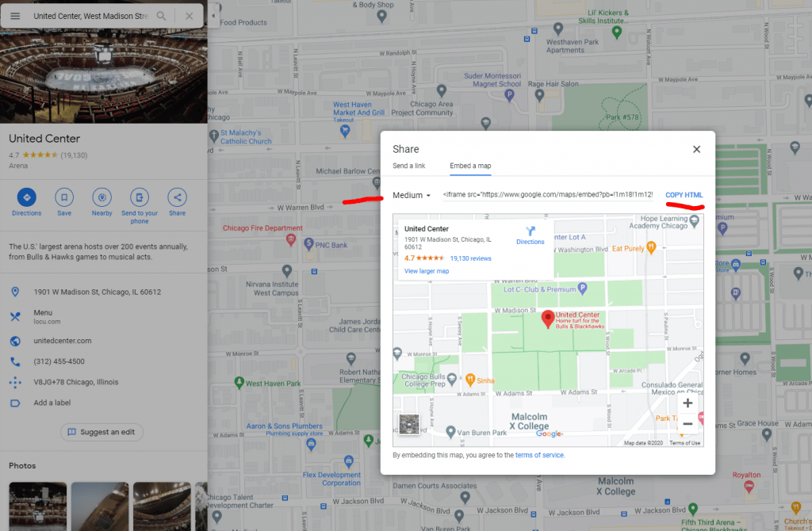Click Terms of Use in preview footer

coord(684,443)
